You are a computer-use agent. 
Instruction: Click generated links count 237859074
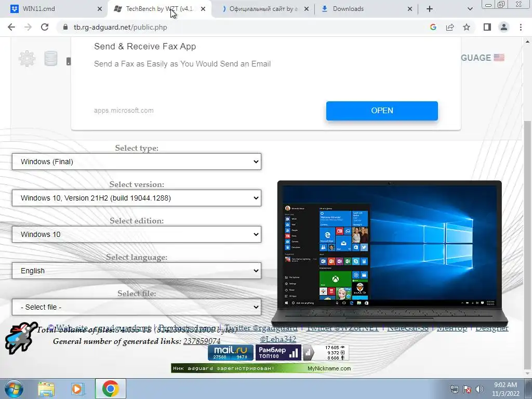tap(202, 341)
